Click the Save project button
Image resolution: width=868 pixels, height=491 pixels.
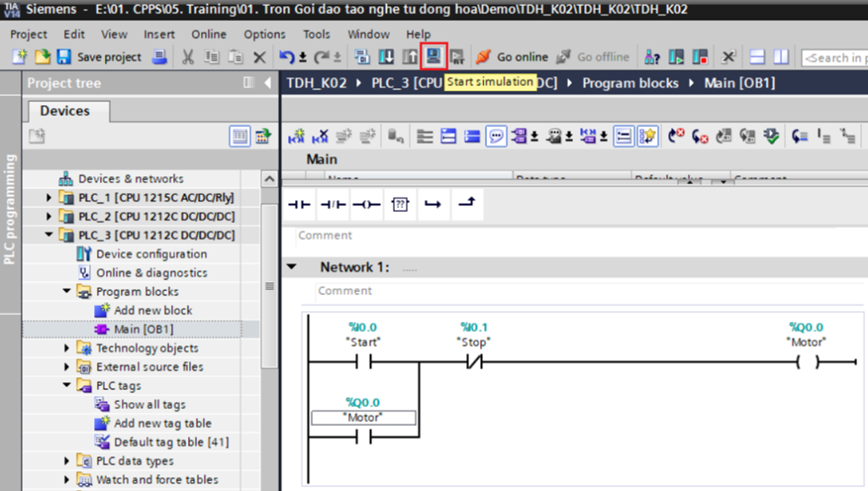coord(99,58)
